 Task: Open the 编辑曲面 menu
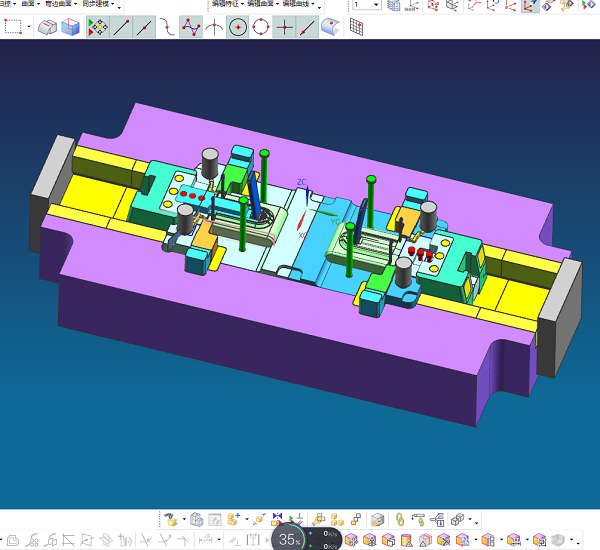260,5
